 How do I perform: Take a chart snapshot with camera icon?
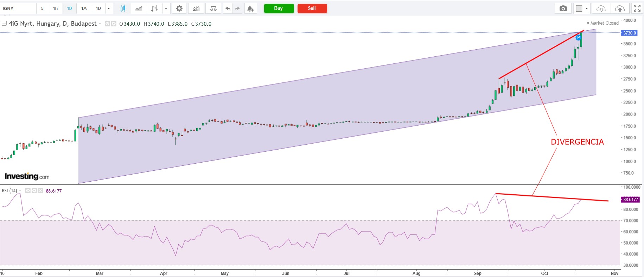[563, 8]
